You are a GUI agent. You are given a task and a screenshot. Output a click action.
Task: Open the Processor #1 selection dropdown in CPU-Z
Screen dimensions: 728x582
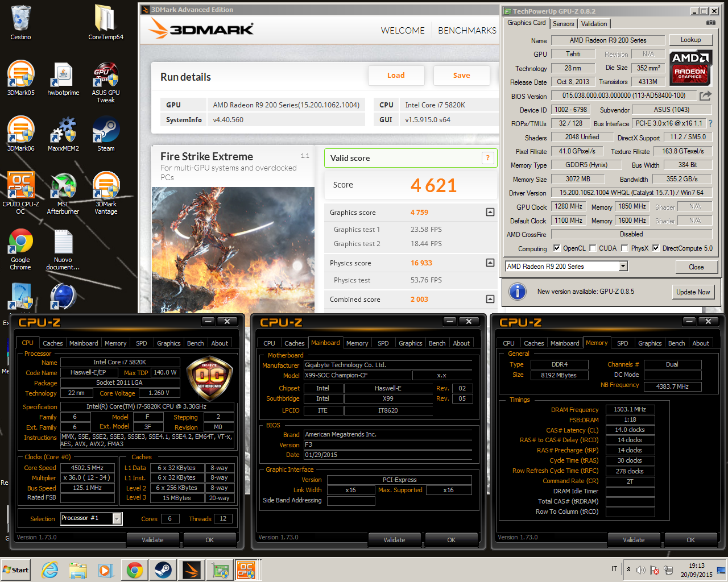point(117,518)
